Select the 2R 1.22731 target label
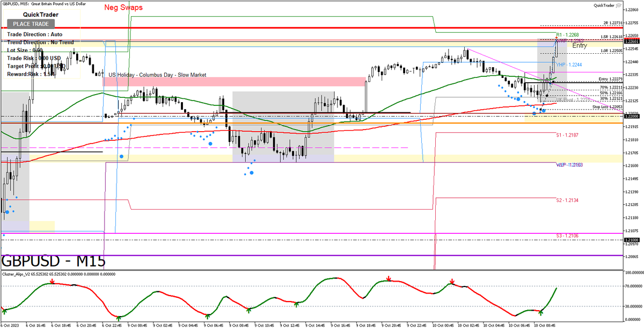 point(613,23)
